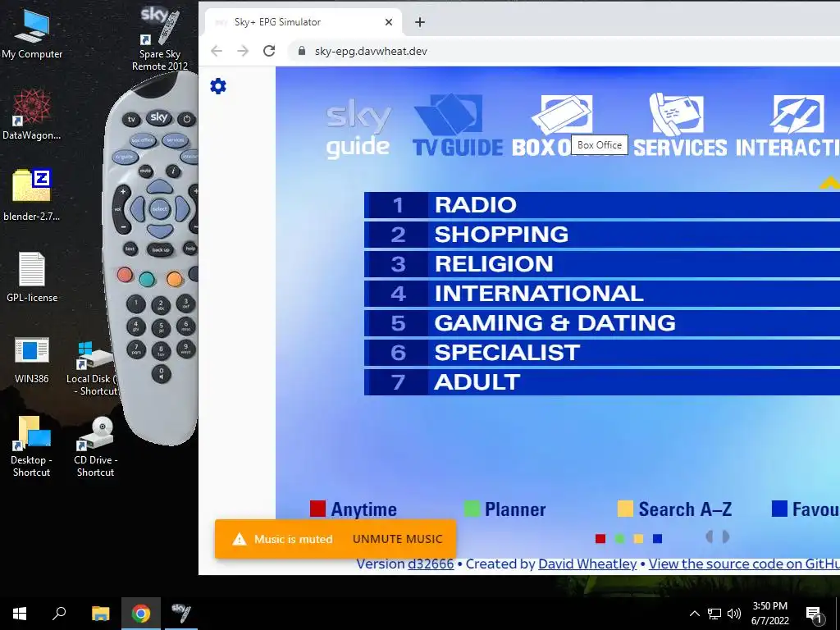840x630 pixels.
Task: Select the RELIGION menu row
Action: (x=602, y=264)
